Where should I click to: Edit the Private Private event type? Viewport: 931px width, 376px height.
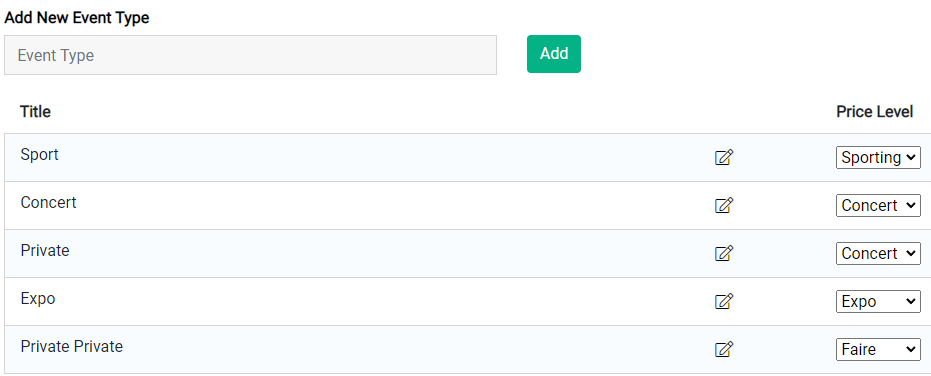click(724, 349)
